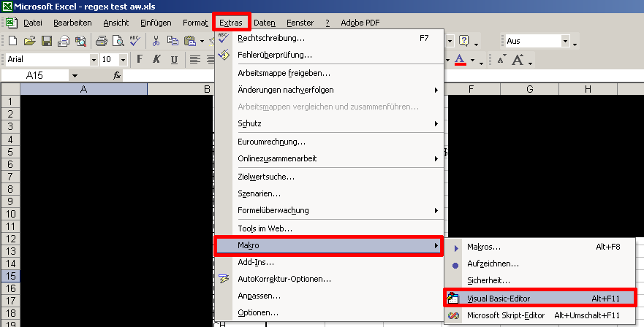Viewport: 644px width, 327px height.
Task: Toggle bold formatting F button
Action: pos(140,60)
